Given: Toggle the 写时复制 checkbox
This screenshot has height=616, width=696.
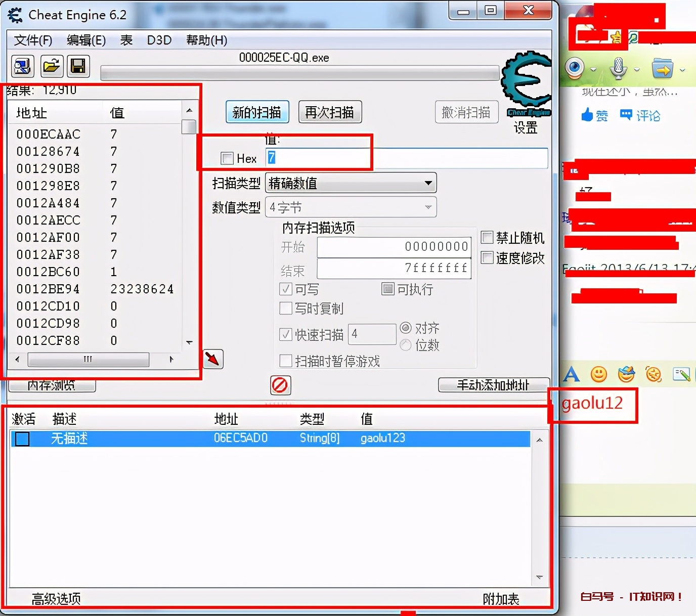Looking at the screenshot, I should (286, 308).
